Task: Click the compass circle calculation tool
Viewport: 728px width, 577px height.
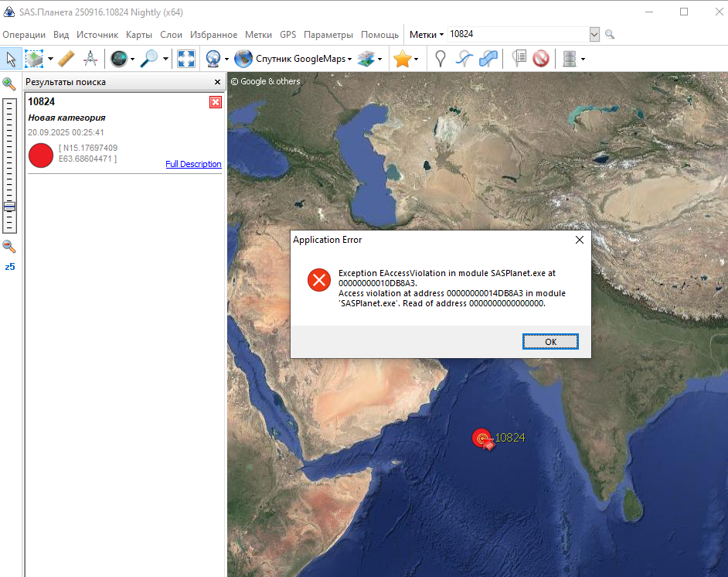Action: 90,59
